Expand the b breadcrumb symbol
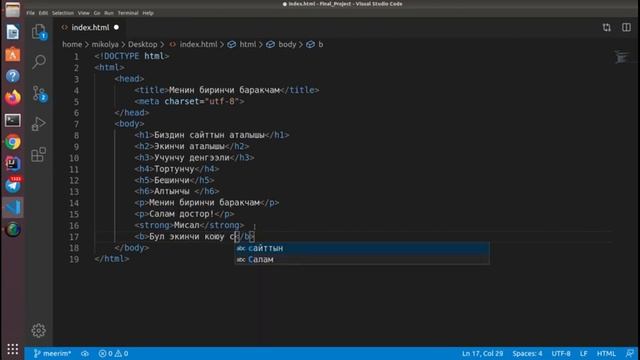 tap(315, 44)
